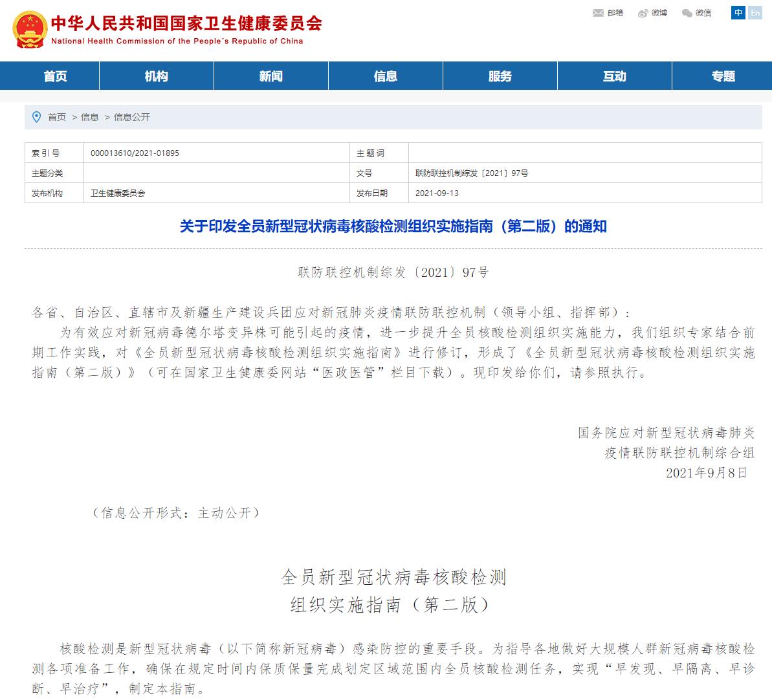Viewport: 772px width, 700px height.
Task: Switch language to English (En)
Action: 755,13
